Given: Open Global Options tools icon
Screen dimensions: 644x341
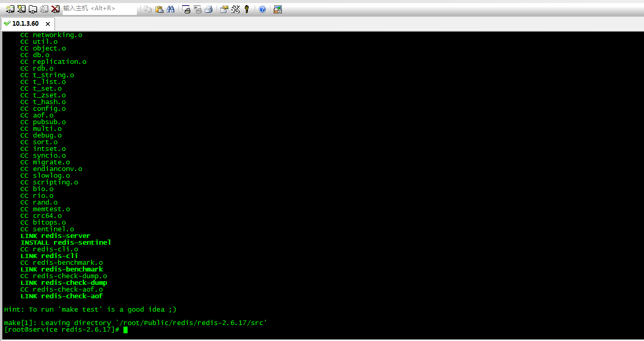Looking at the screenshot, I should pos(236,9).
